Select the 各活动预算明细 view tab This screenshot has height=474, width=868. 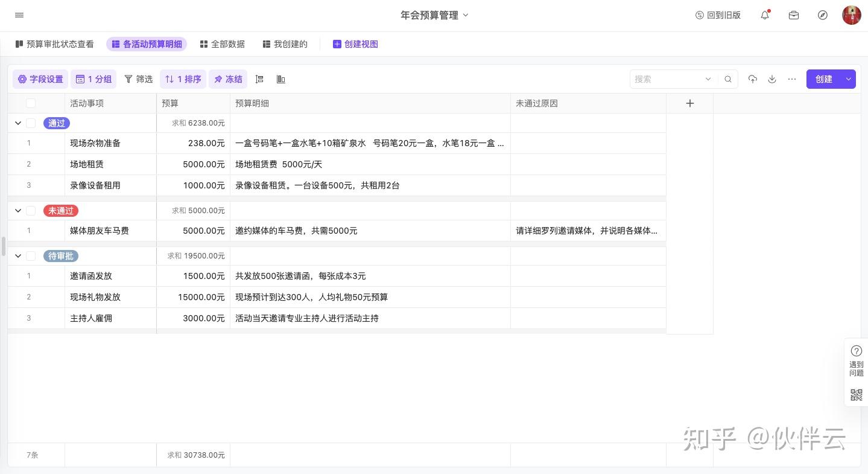click(x=147, y=44)
